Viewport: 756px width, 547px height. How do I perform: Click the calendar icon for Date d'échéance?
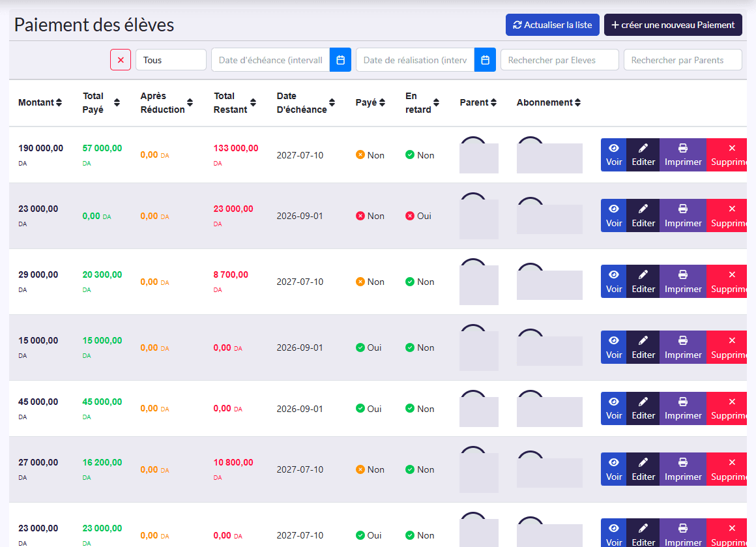pyautogui.click(x=340, y=60)
